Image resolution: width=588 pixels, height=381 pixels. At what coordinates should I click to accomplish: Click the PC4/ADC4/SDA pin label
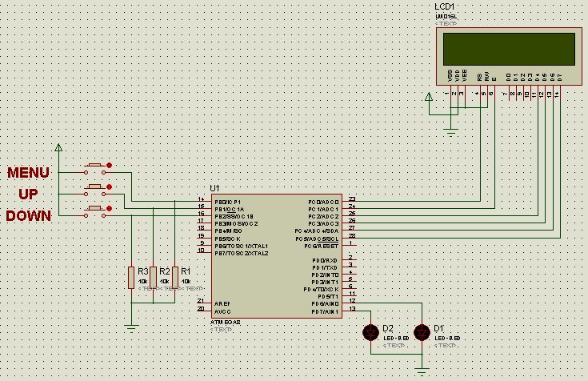(x=317, y=231)
